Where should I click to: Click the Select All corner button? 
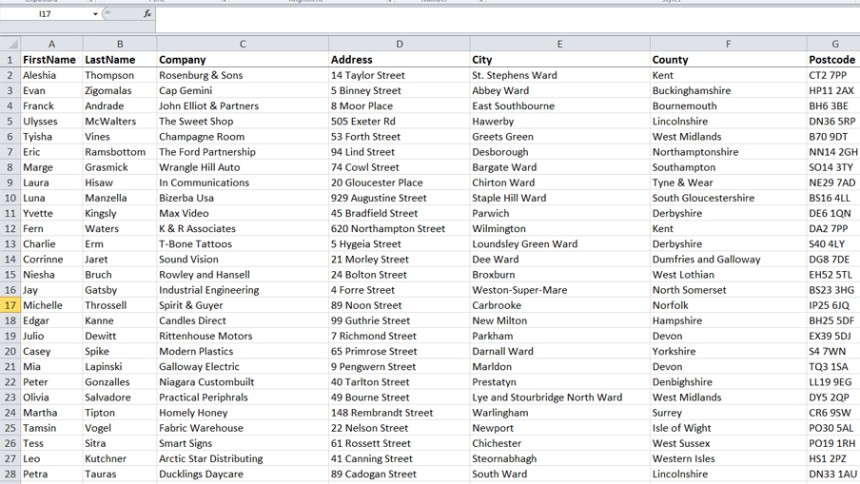click(x=10, y=44)
